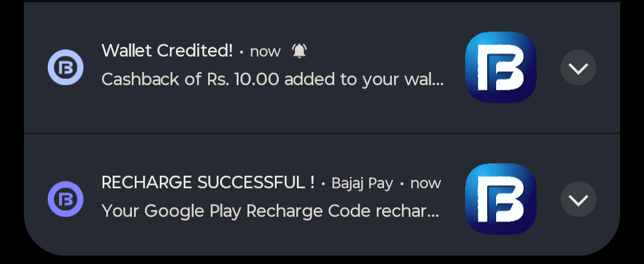
Task: Tap the small Bajaj icon beside Wallet Credited
Action: [66, 68]
